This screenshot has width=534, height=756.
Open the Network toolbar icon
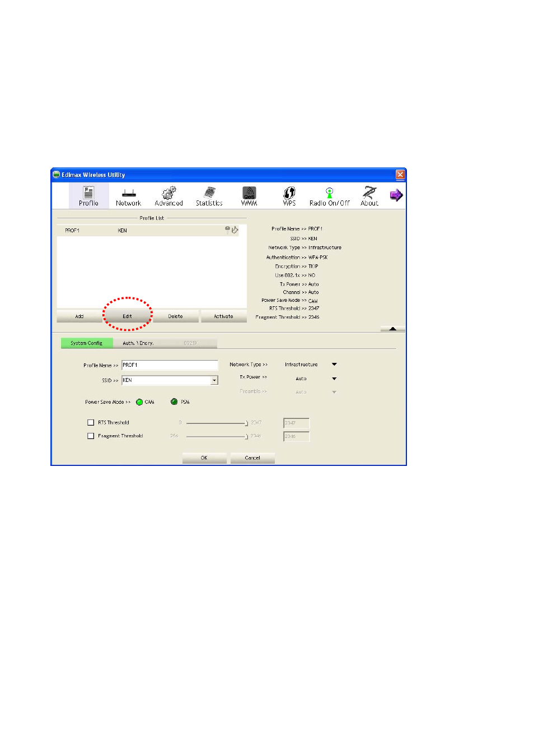click(x=129, y=195)
